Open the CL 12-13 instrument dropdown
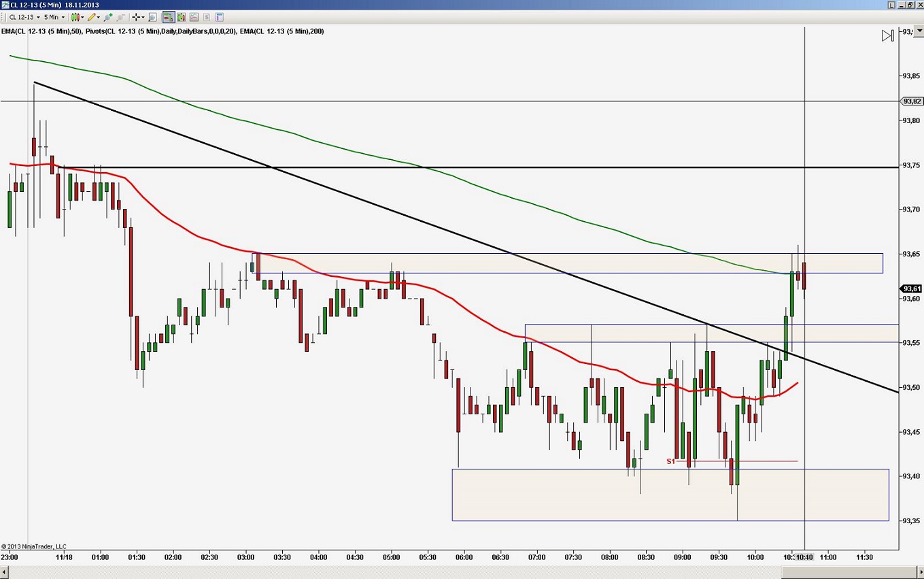 (38, 17)
